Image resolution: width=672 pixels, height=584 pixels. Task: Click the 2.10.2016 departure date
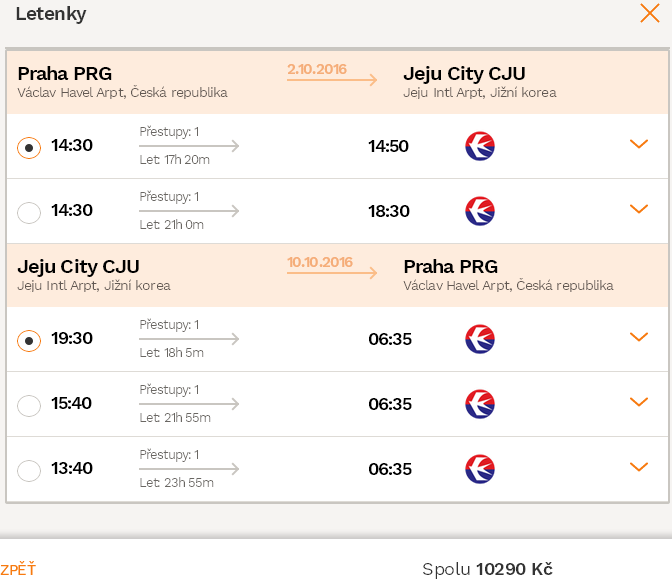317,69
